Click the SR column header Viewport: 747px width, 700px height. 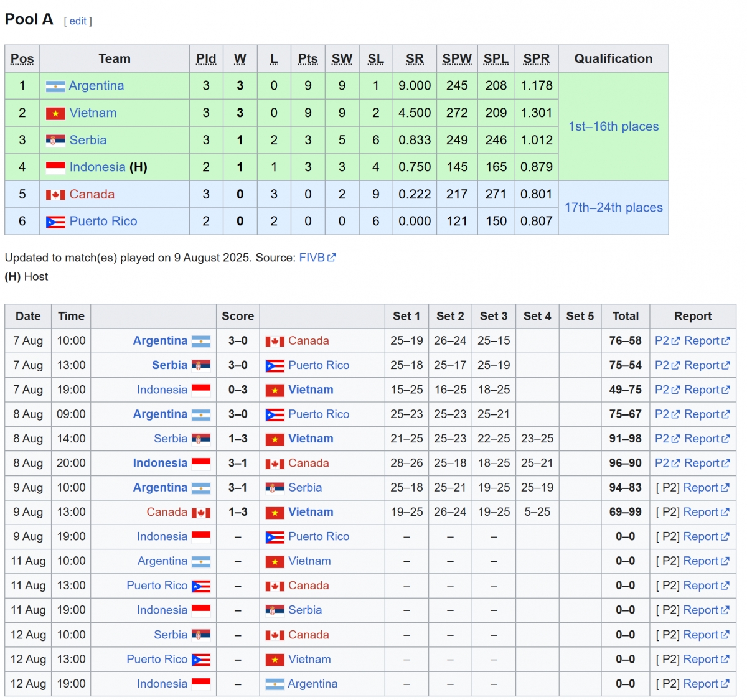click(414, 58)
